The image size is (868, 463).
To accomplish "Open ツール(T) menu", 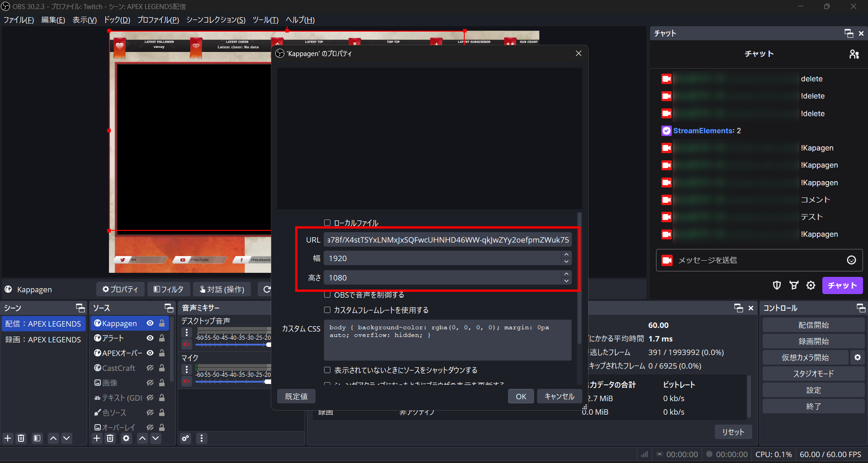I will coord(265,20).
